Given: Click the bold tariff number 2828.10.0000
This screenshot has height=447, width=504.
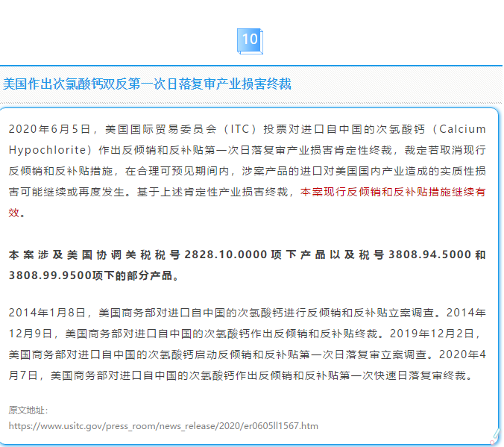Looking at the screenshot, I should (225, 255).
